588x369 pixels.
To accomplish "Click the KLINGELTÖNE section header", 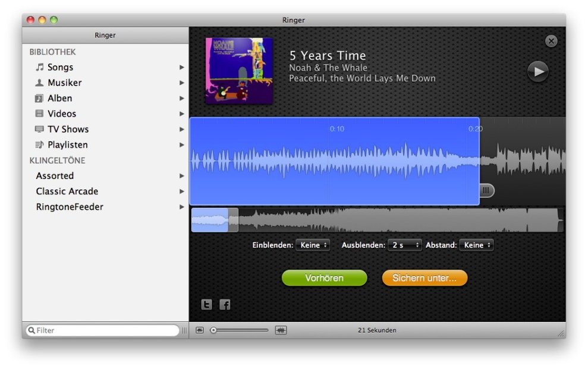I will coord(58,160).
